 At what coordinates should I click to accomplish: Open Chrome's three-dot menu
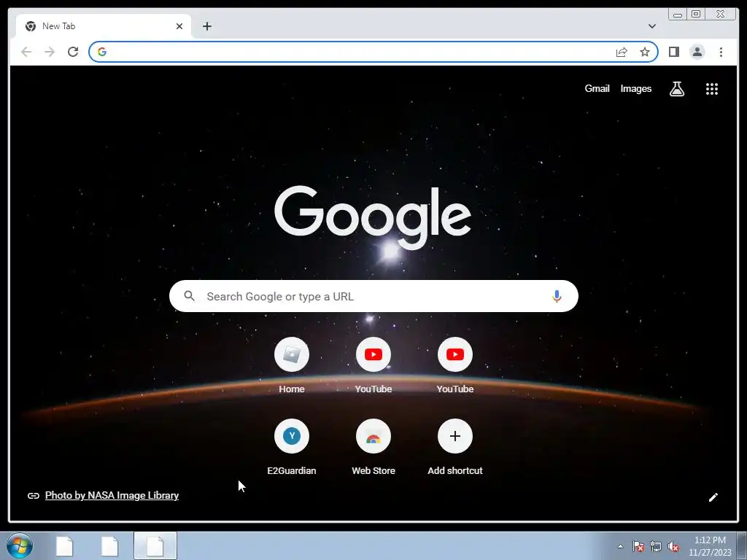(x=721, y=52)
